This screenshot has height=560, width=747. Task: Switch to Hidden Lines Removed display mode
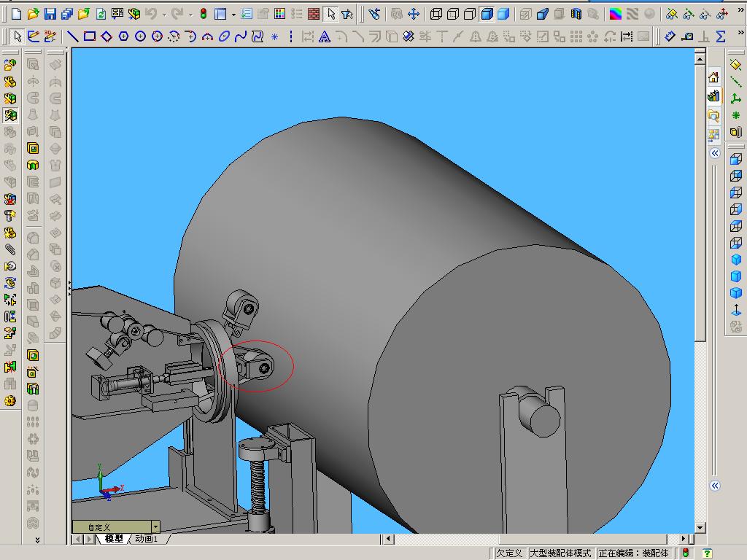pos(469,15)
